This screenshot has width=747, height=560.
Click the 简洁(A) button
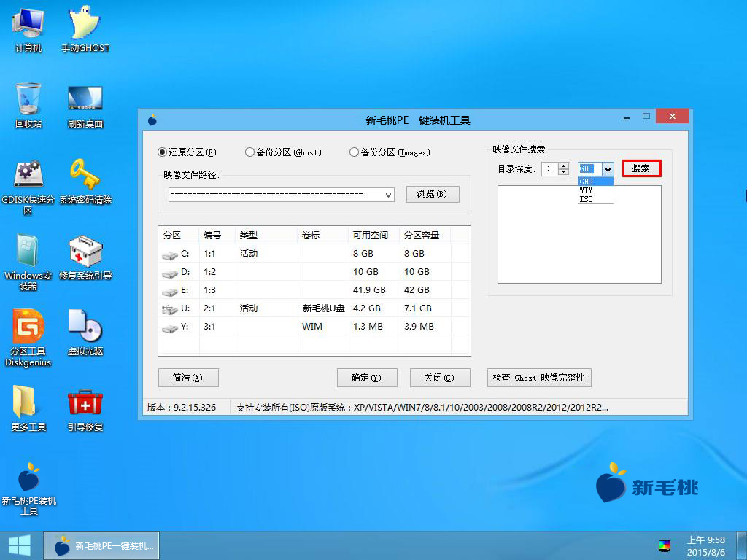188,378
